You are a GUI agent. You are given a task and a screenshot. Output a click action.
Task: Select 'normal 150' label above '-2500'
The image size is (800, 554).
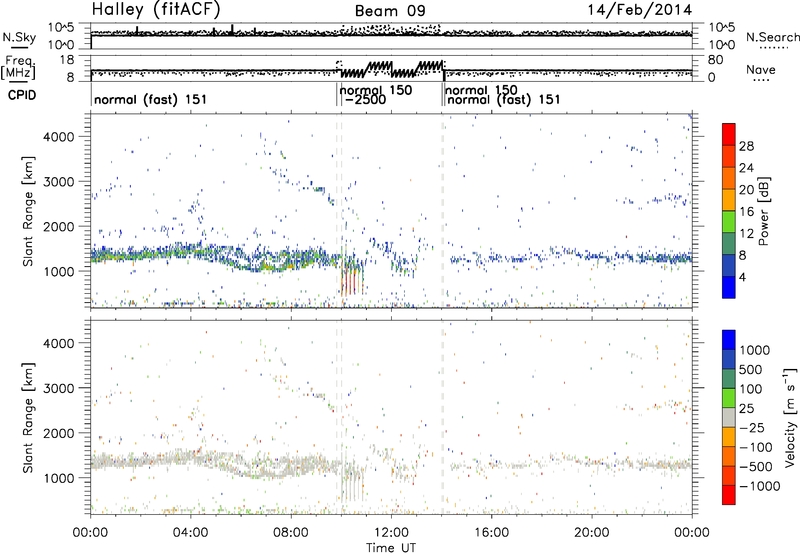coord(376,90)
